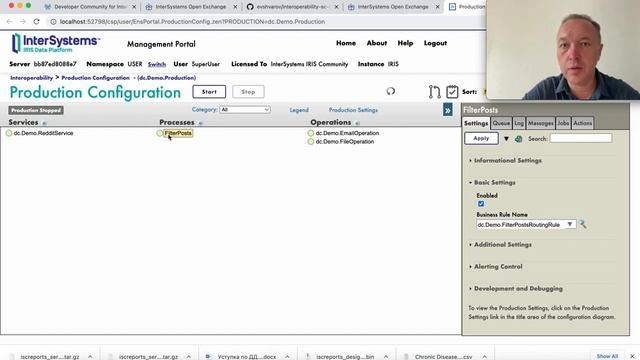Viewport: 640px width, 360px height.
Task: Open the Business Rule Name dropdown
Action: pos(526,224)
